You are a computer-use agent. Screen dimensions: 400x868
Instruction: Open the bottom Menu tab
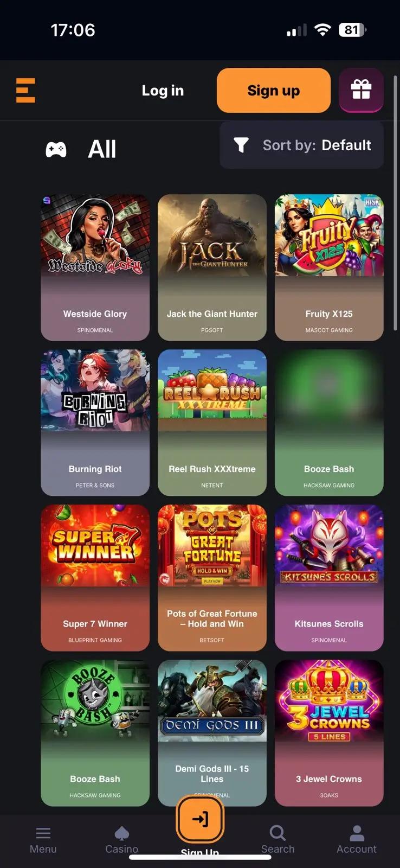[43, 840]
